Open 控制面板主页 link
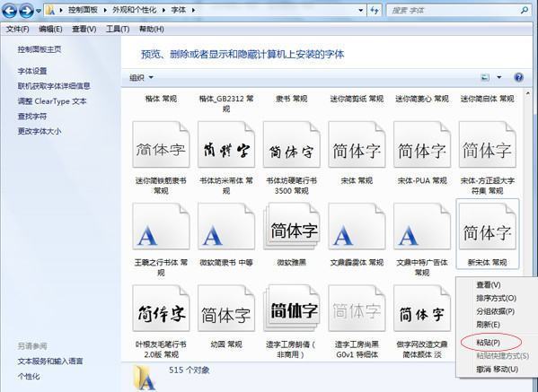Screen dimensions: 538x392 tap(40, 49)
